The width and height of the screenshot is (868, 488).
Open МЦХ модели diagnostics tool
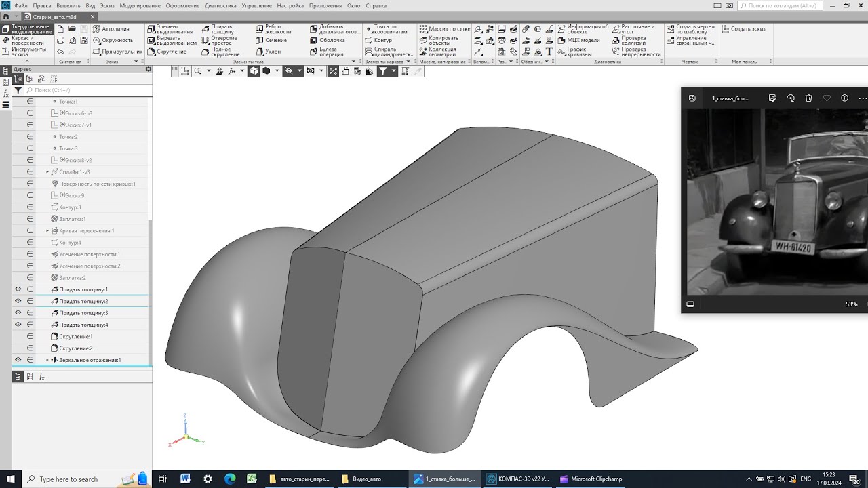pos(578,40)
